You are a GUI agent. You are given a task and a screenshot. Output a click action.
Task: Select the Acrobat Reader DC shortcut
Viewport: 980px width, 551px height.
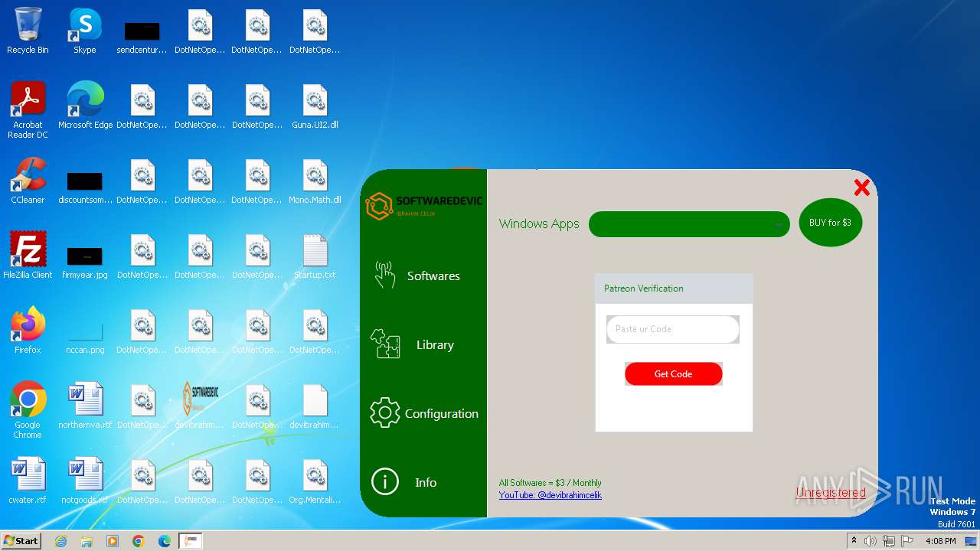pyautogui.click(x=28, y=111)
